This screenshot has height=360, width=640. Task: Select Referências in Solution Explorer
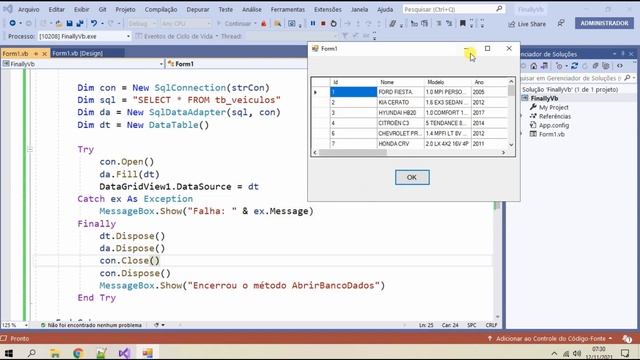click(555, 116)
